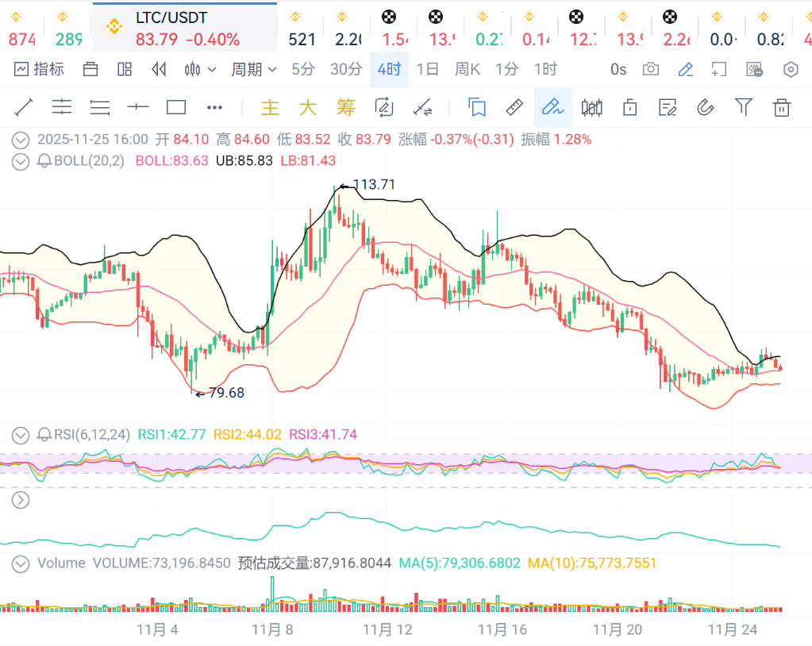Click the ruler measurement tool

point(514,107)
